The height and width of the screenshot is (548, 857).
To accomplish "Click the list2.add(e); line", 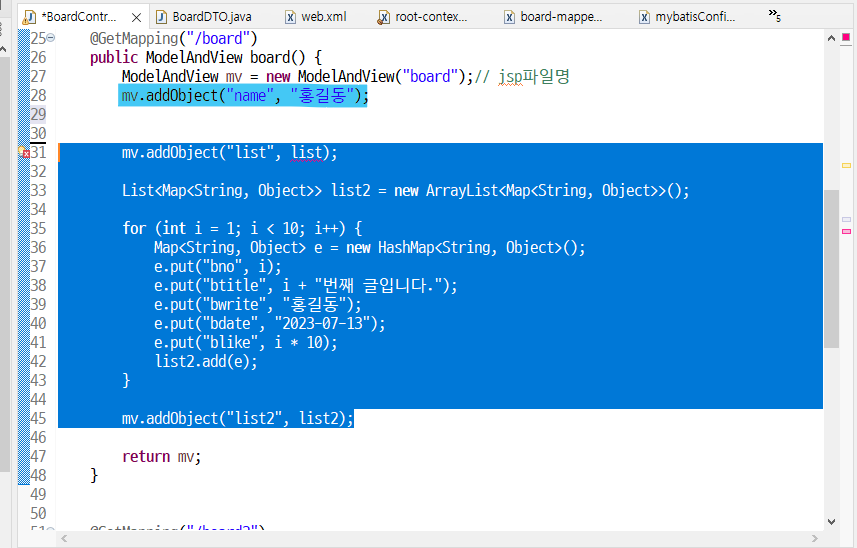I will point(206,361).
